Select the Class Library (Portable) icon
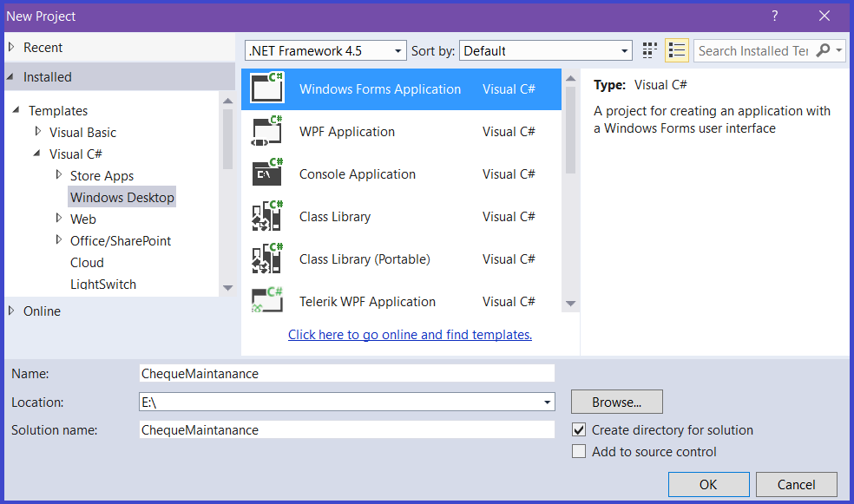854x504 pixels. pos(267,259)
